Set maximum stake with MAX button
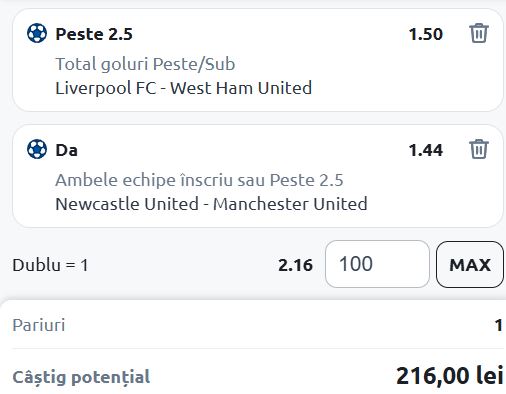The width and height of the screenshot is (506, 394). tap(470, 265)
